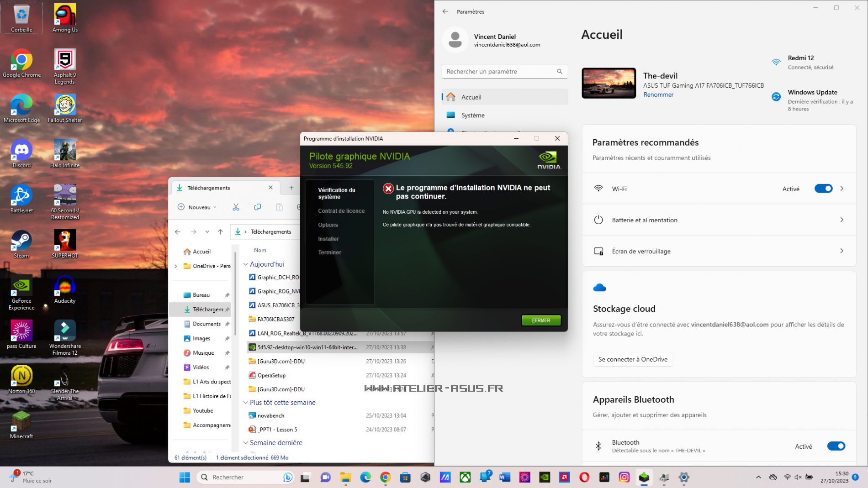Open Wondershare Filmora 12 shortcut

[x=65, y=338]
